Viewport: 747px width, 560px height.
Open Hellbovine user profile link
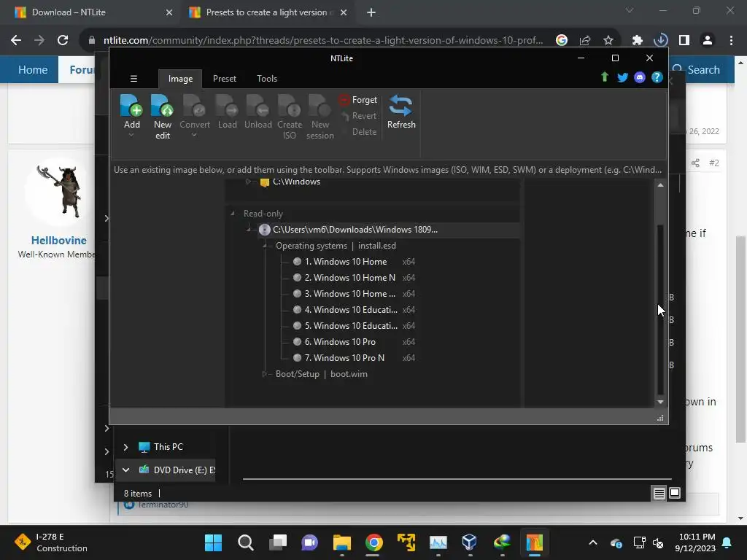click(58, 241)
